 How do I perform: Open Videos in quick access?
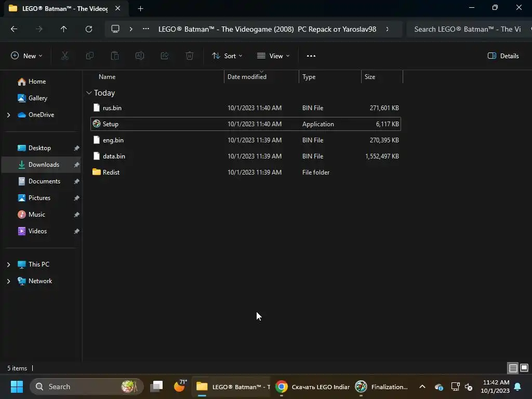(37, 231)
